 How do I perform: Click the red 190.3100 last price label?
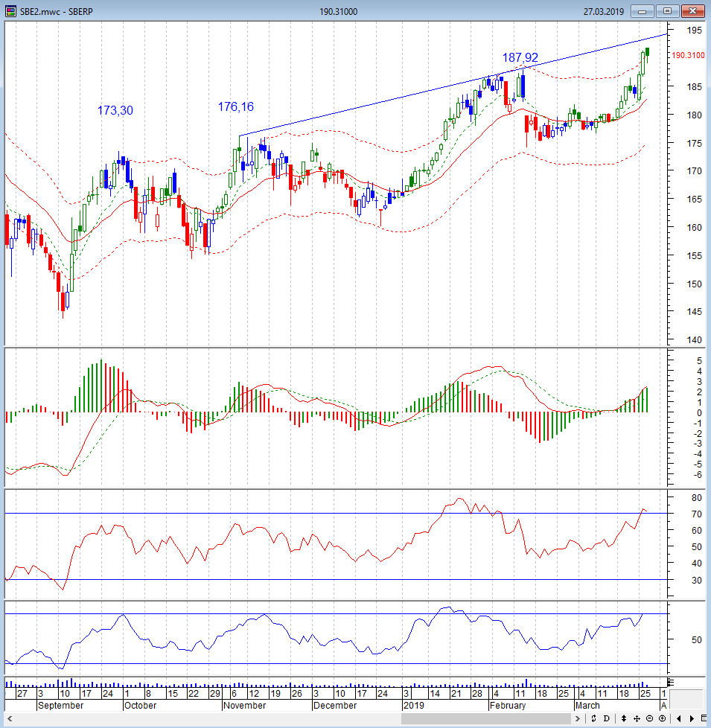[x=688, y=55]
